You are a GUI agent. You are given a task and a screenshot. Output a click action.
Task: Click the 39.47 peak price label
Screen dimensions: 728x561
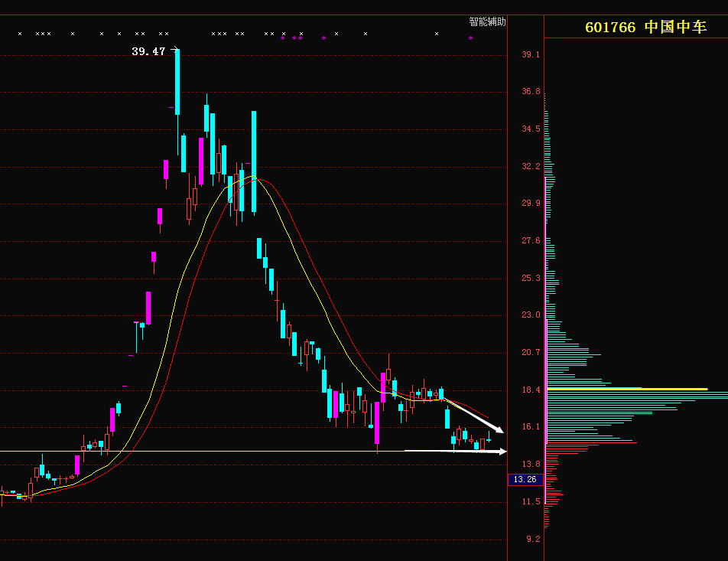pyautogui.click(x=148, y=51)
